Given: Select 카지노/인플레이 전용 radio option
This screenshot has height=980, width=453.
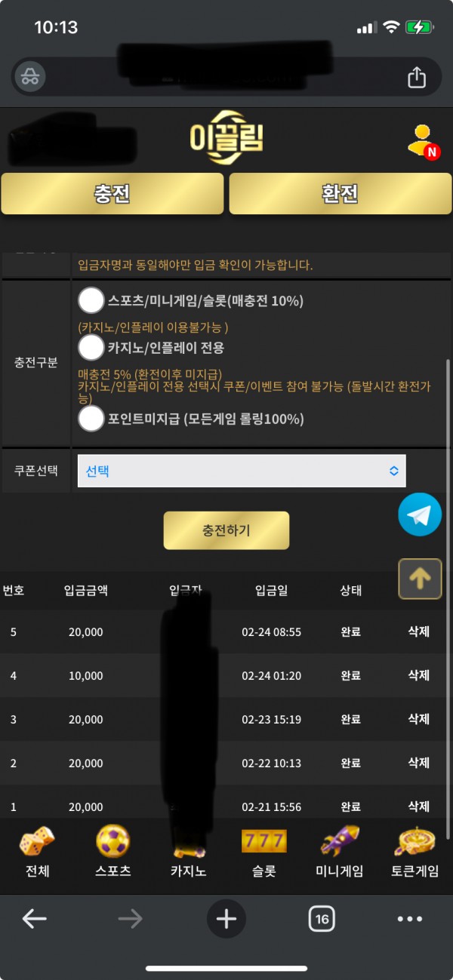Looking at the screenshot, I should point(91,348).
